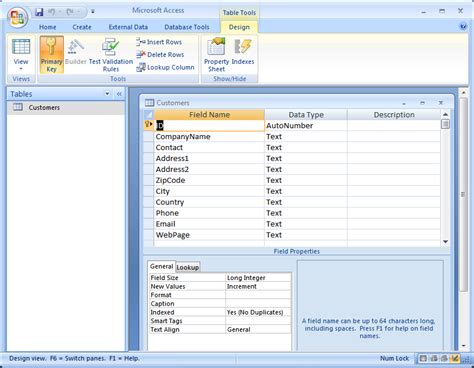
Task: Click the Builder tool icon
Action: coord(76,52)
